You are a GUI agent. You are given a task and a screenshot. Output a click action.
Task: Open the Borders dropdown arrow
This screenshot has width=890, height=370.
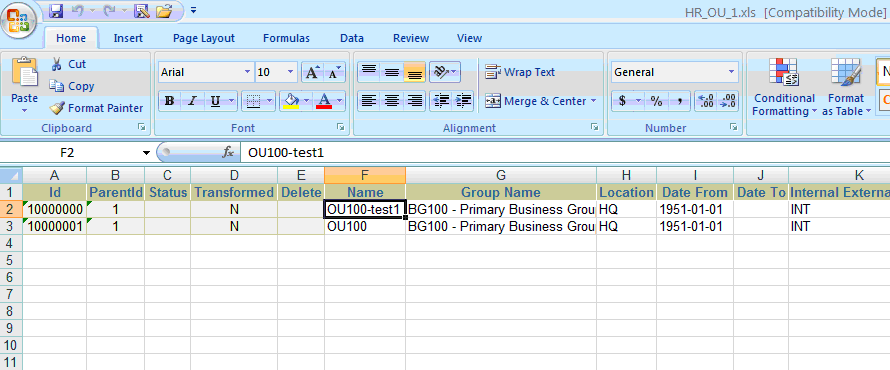pos(270,102)
